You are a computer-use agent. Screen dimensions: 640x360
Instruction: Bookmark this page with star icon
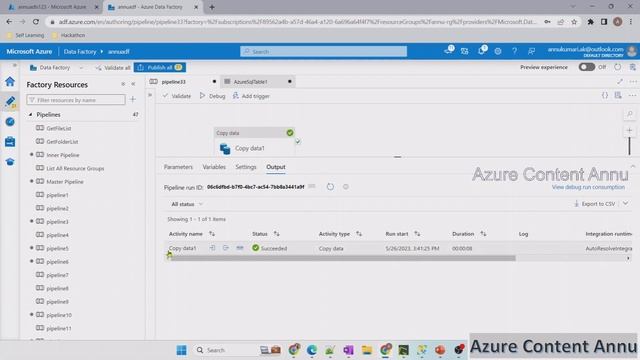tap(574, 22)
